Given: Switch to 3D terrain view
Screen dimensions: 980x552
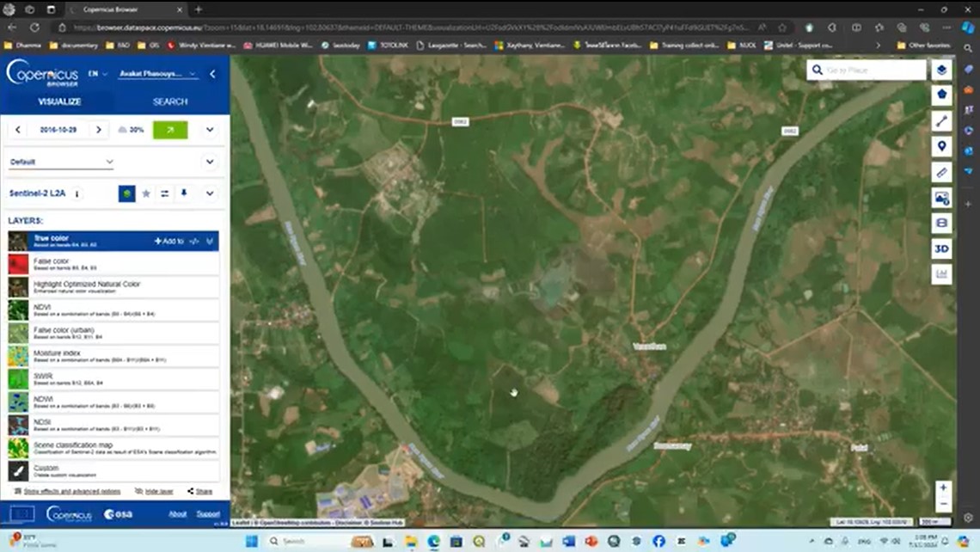Looking at the screenshot, I should click(x=941, y=248).
